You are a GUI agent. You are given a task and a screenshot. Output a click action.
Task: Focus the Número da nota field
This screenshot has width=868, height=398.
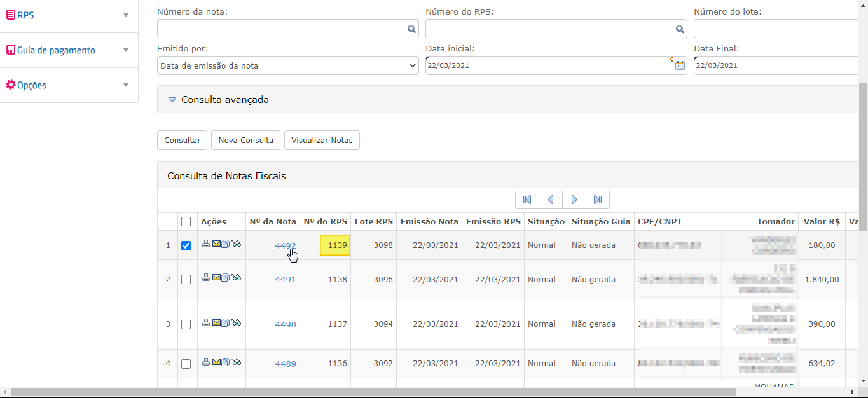(288, 29)
